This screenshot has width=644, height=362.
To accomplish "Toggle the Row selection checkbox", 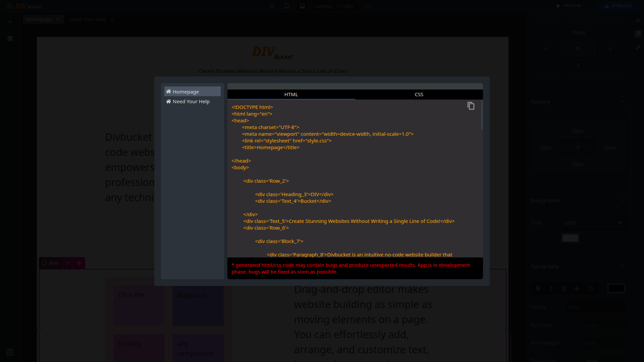I will [x=44, y=263].
